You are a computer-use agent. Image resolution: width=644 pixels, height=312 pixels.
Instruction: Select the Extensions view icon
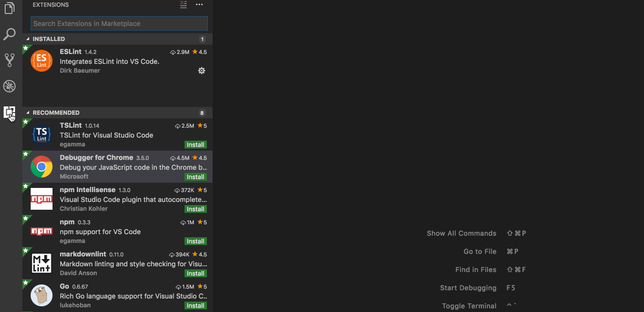coord(9,112)
